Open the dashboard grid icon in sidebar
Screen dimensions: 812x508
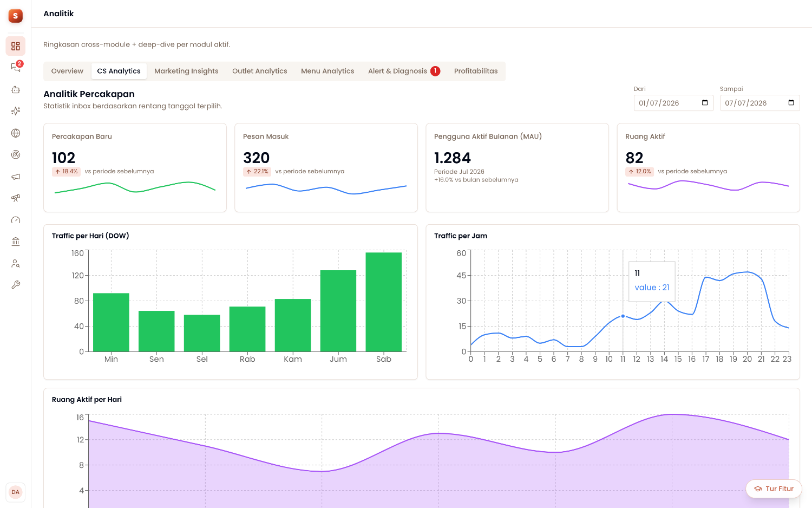click(16, 46)
